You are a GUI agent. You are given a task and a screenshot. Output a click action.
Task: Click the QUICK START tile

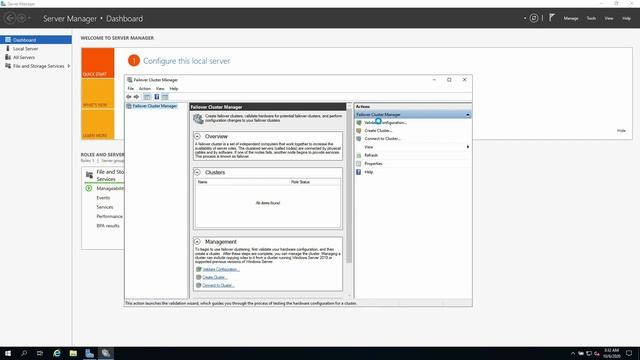98,63
